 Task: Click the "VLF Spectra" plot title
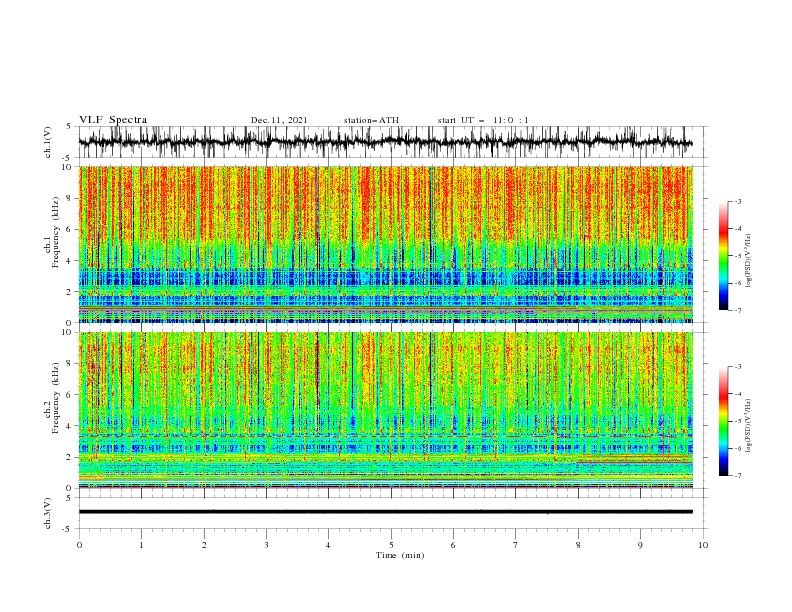(x=113, y=120)
